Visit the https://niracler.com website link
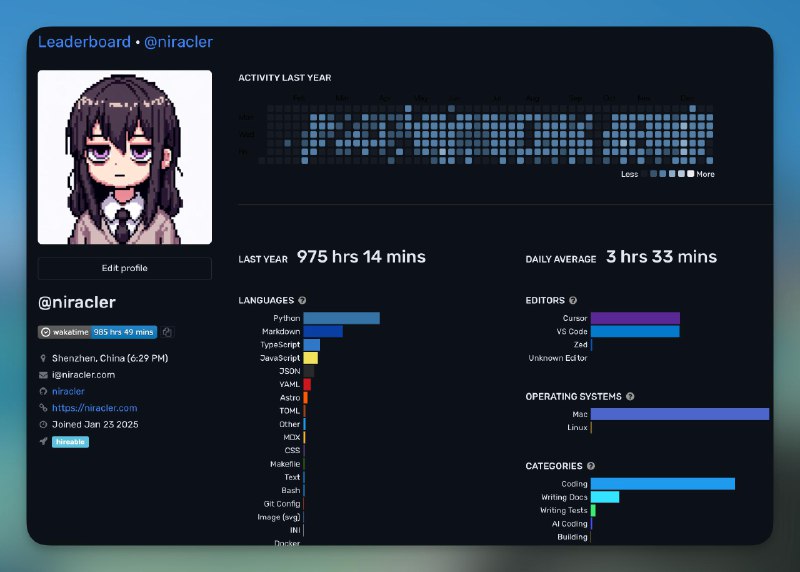The width and height of the screenshot is (800, 572). tap(95, 408)
